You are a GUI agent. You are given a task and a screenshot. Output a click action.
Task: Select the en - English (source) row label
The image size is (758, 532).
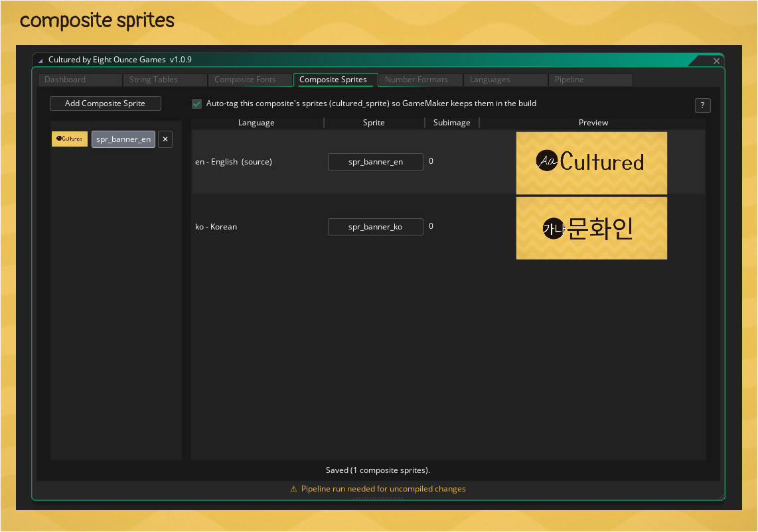[x=234, y=162]
